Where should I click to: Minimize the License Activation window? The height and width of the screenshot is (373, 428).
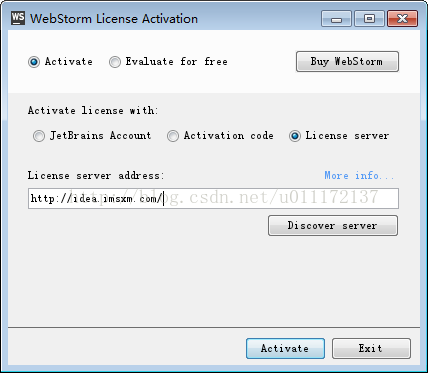[x=336, y=19]
